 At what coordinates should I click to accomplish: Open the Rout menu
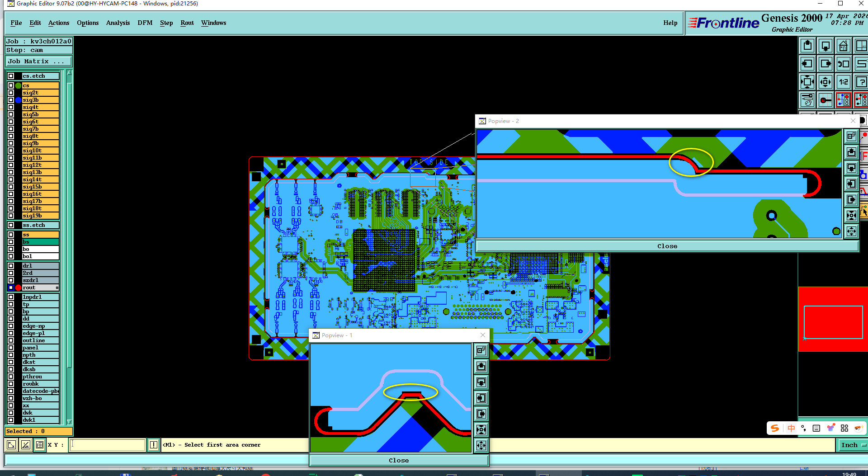[187, 23]
